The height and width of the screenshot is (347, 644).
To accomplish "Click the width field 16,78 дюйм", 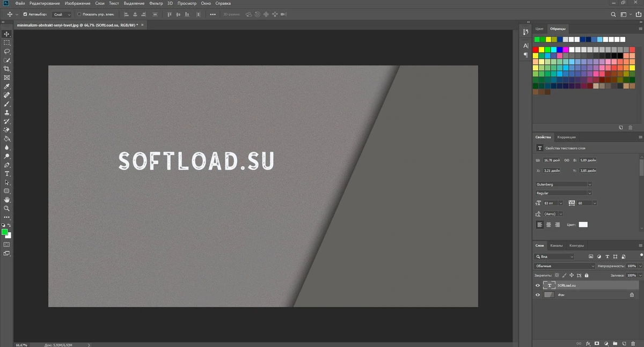I will (552, 160).
